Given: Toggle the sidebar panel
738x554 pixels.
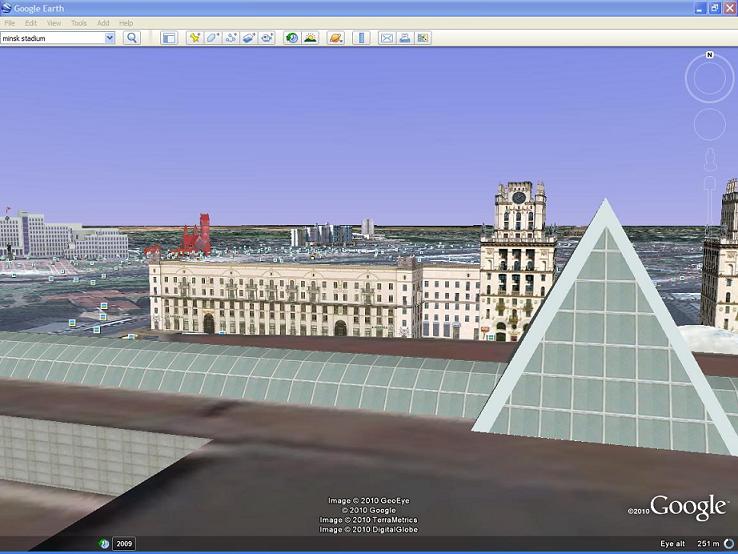Looking at the screenshot, I should click(169, 38).
